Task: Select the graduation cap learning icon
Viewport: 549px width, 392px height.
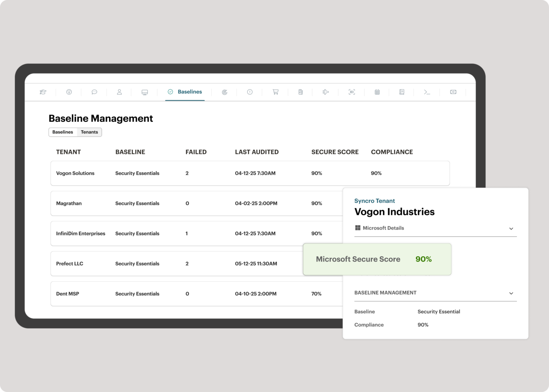Action: 43,92
